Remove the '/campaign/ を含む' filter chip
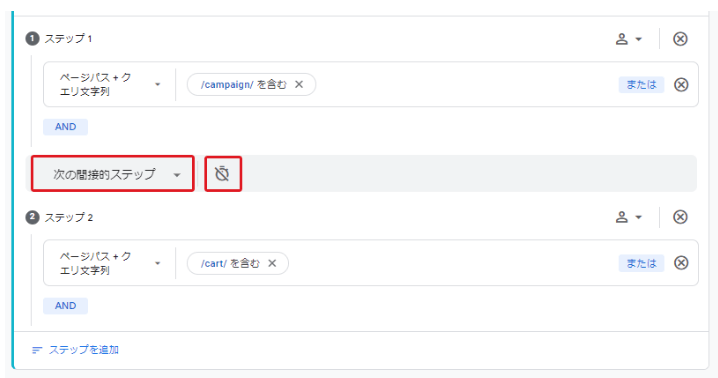The image size is (718, 378). tap(299, 84)
